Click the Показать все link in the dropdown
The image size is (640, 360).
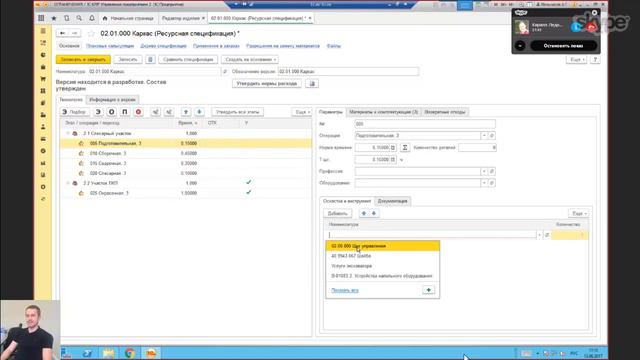[x=345, y=290]
